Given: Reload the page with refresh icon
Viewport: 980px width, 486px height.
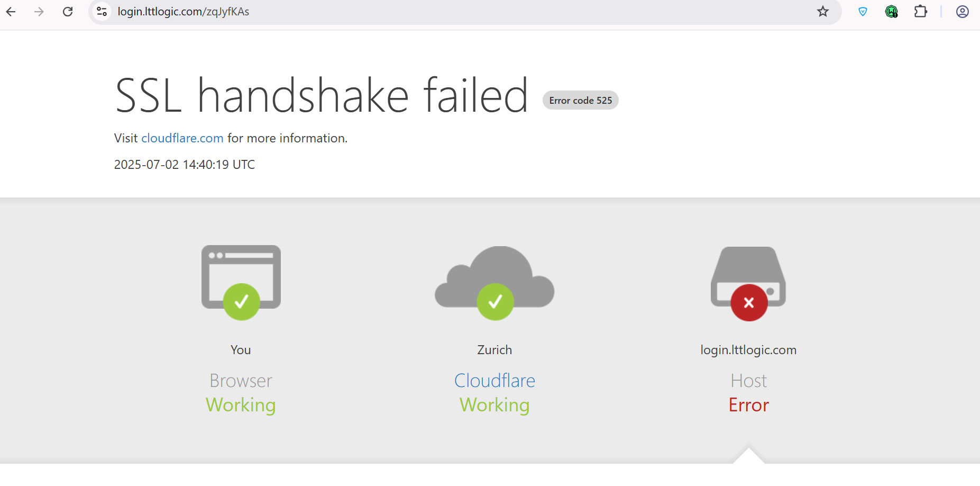Looking at the screenshot, I should click(x=68, y=12).
